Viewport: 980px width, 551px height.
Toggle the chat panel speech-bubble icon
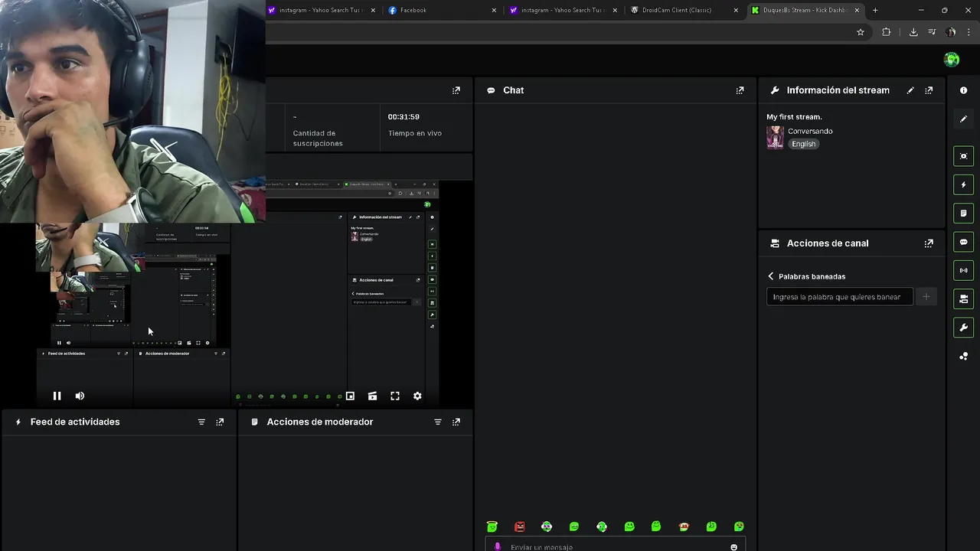coord(963,242)
